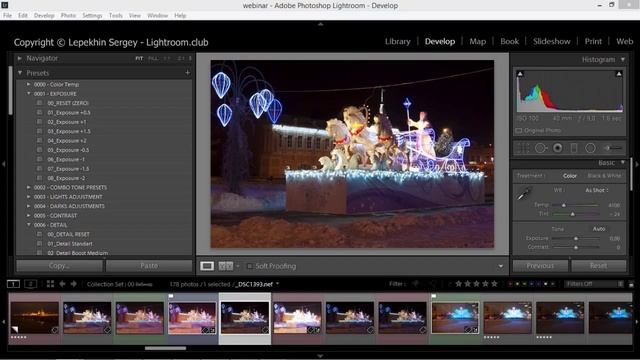The image size is (640, 360).
Task: Toggle shadow clipping indicator in histogram
Action: pos(520,74)
